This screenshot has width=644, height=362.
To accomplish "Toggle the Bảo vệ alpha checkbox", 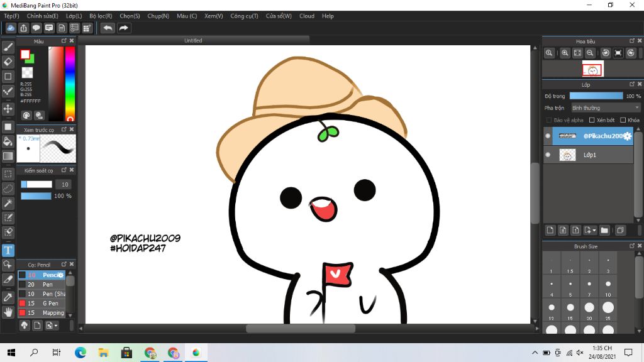I will click(x=548, y=120).
